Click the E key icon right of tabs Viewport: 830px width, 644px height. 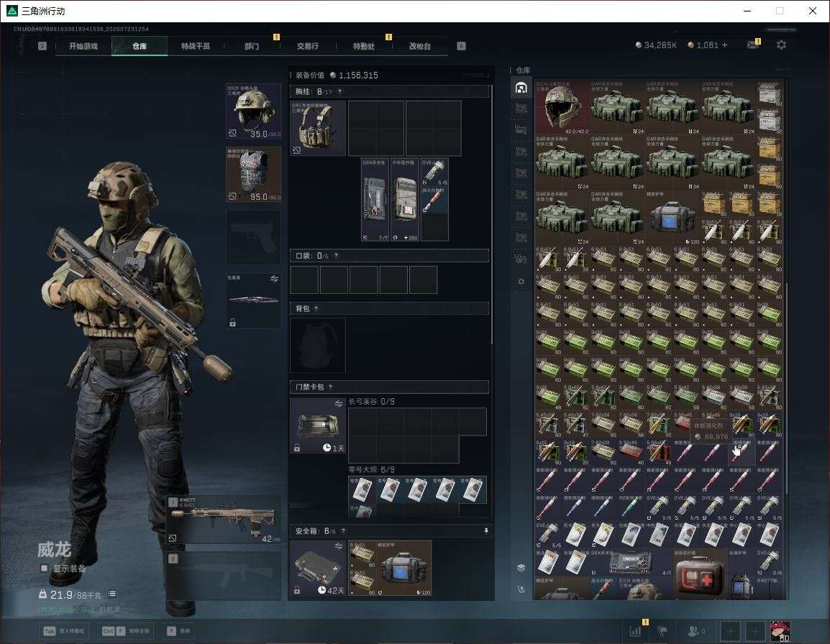click(462, 46)
